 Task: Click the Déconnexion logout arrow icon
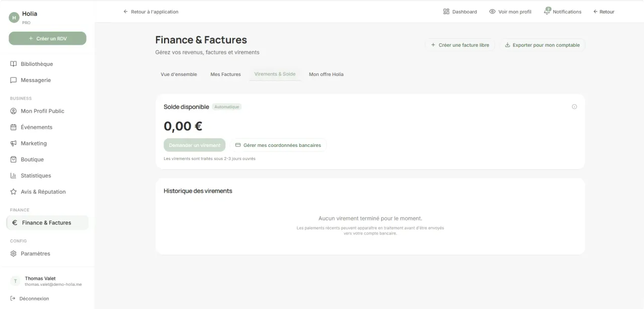(x=13, y=298)
